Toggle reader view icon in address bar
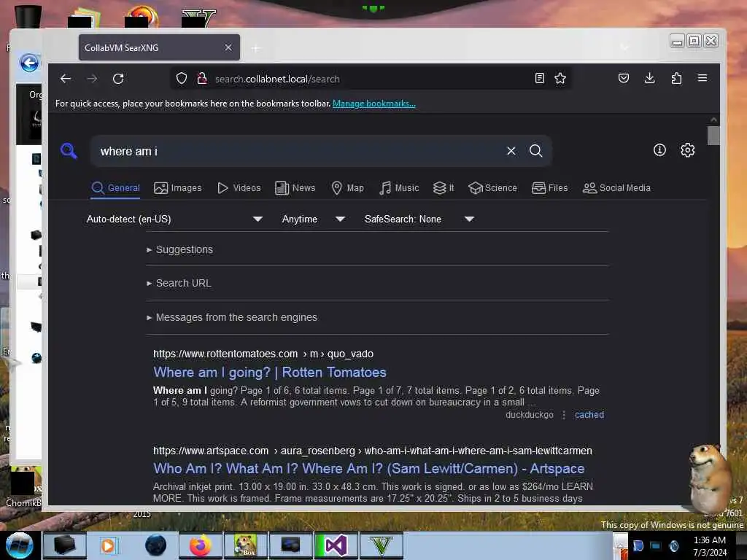 click(x=540, y=78)
